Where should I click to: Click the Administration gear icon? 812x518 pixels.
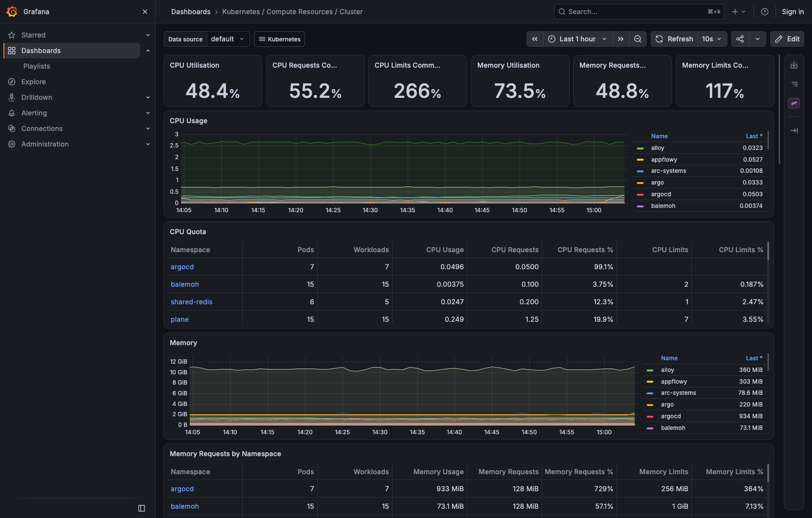pos(12,144)
